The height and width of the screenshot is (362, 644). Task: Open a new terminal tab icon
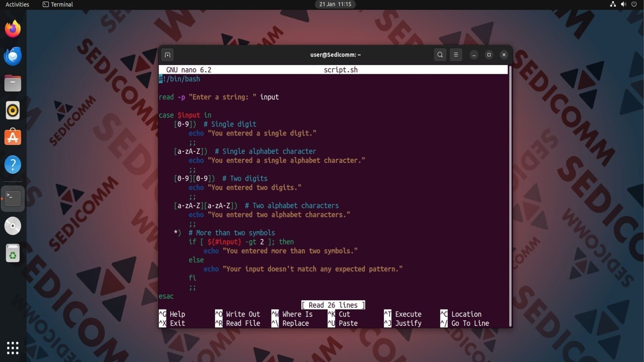[167, 55]
